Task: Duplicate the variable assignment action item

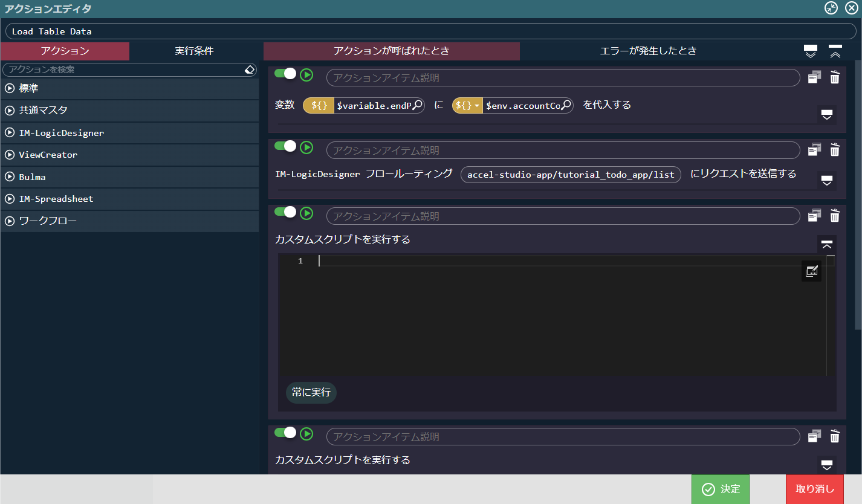Action: pos(815,77)
